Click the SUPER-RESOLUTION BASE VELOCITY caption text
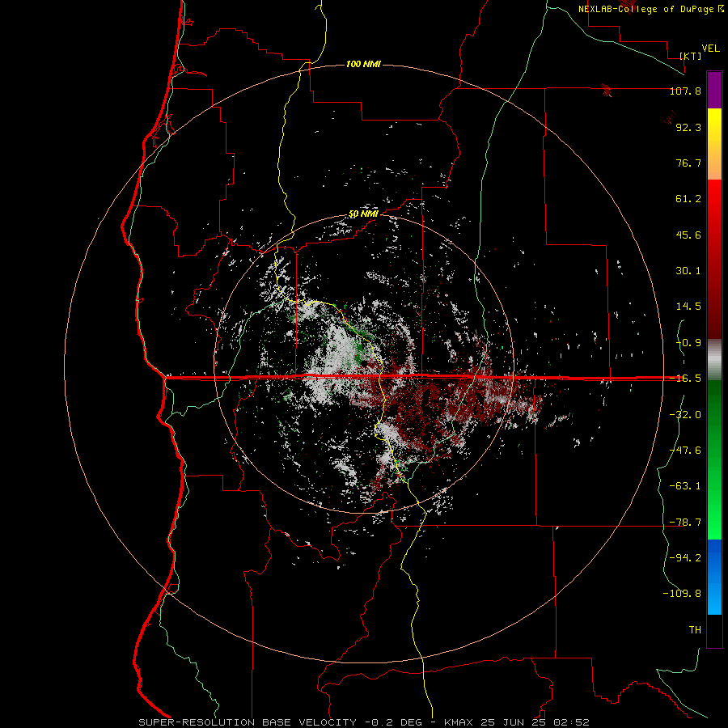This screenshot has height=728, width=728. click(248, 722)
